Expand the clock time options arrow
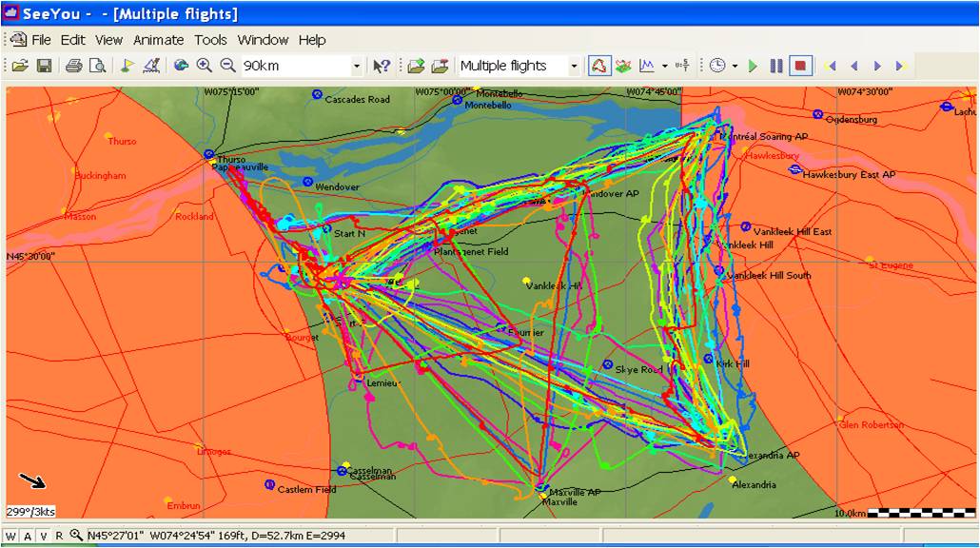The image size is (980, 548). [735, 66]
